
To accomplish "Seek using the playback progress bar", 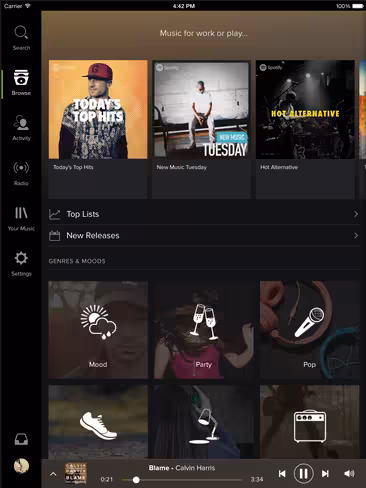I will (182, 480).
